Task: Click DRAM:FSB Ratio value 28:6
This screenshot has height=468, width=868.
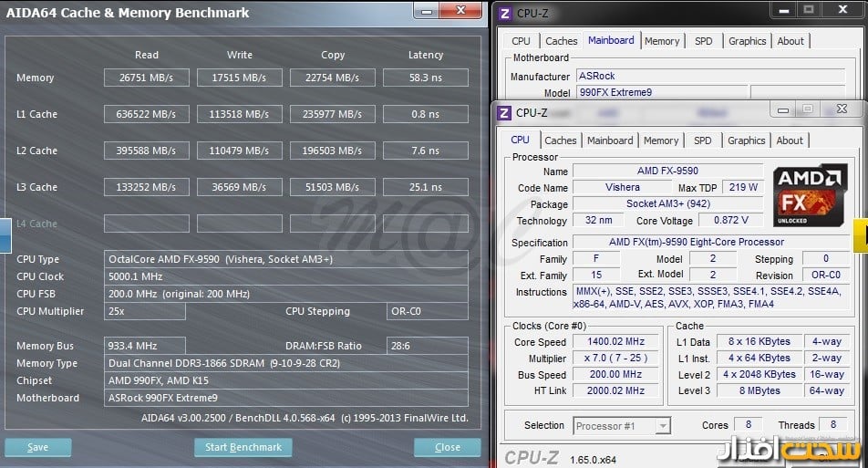Action: 428,346
